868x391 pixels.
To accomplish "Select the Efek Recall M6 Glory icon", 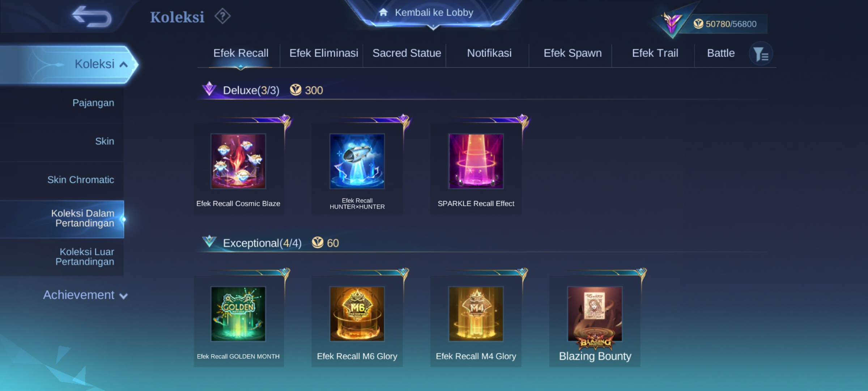I will point(357,314).
